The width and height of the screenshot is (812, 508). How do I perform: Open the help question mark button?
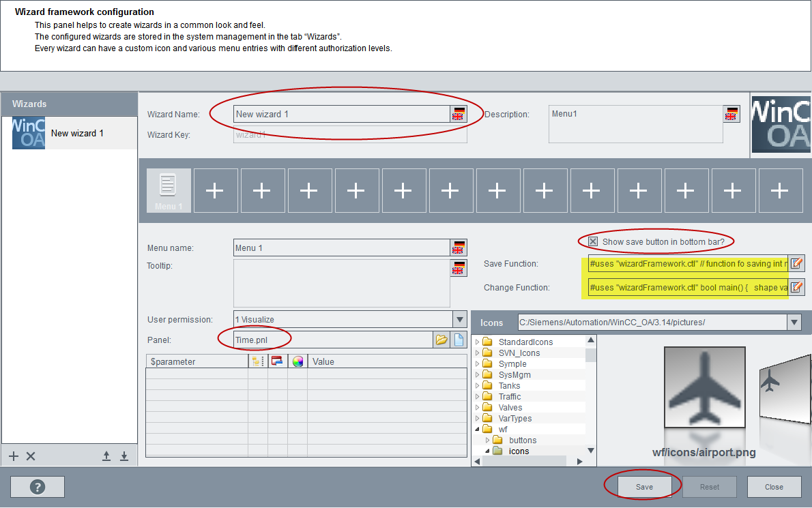pos(38,487)
